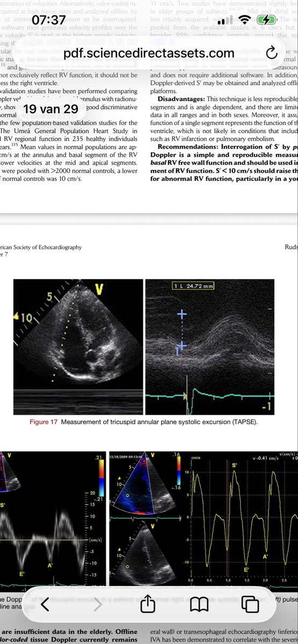
Task: Tap the A' label on yellow velocity curve
Action: [x=265, y=557]
